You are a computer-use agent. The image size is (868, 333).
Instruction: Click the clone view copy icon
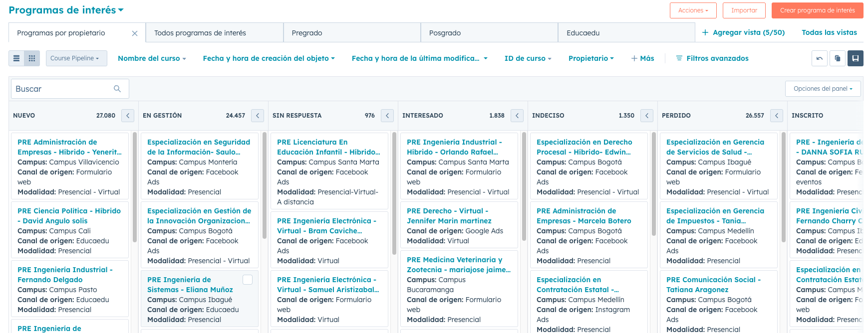point(838,58)
